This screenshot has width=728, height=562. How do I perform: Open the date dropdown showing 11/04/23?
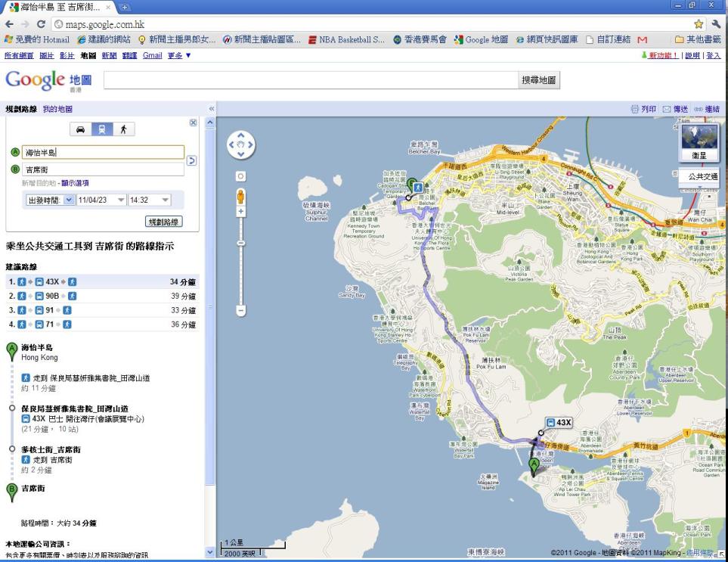point(101,200)
